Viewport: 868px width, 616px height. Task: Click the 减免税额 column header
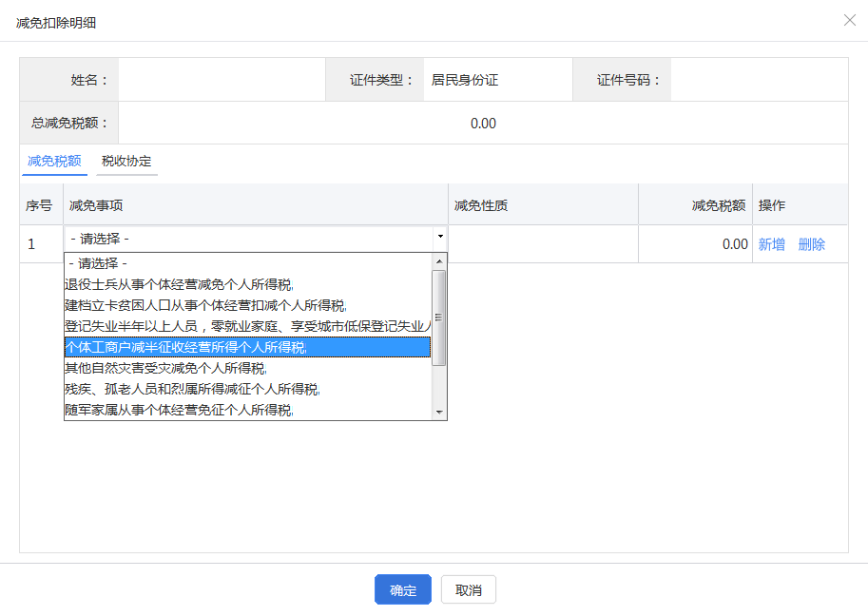click(695, 205)
